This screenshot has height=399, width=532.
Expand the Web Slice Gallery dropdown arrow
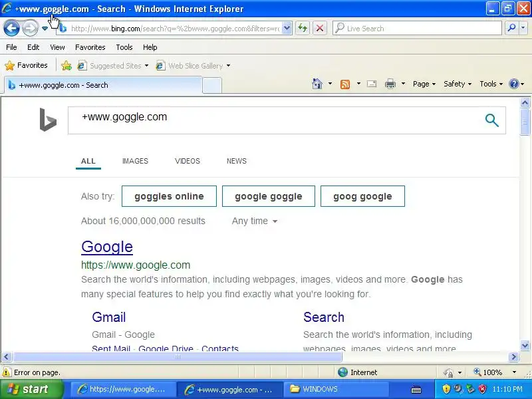(228, 65)
